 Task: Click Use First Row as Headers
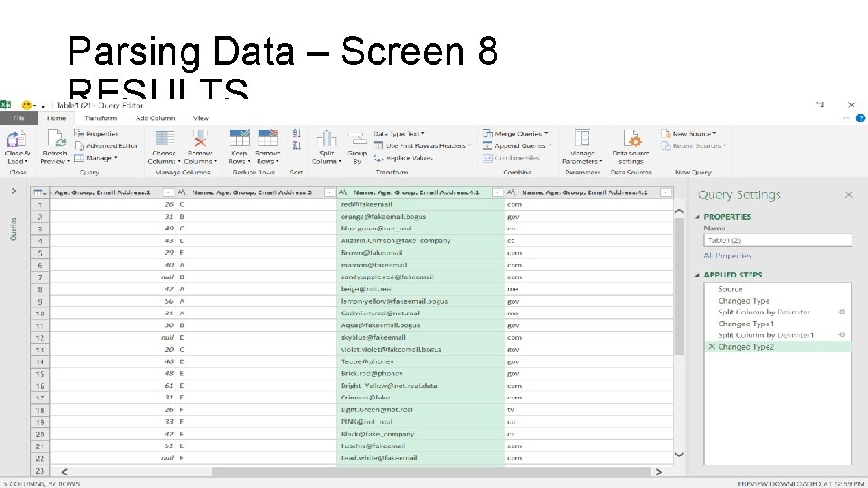click(423, 145)
